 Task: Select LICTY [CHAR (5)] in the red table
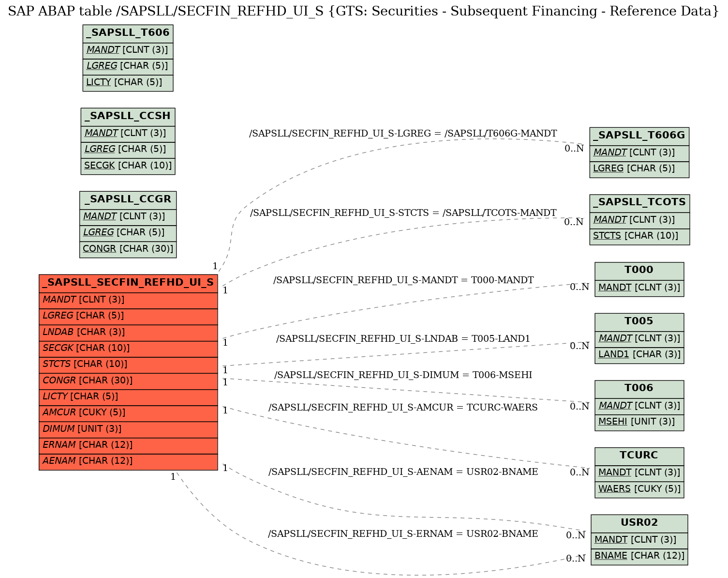[128, 397]
